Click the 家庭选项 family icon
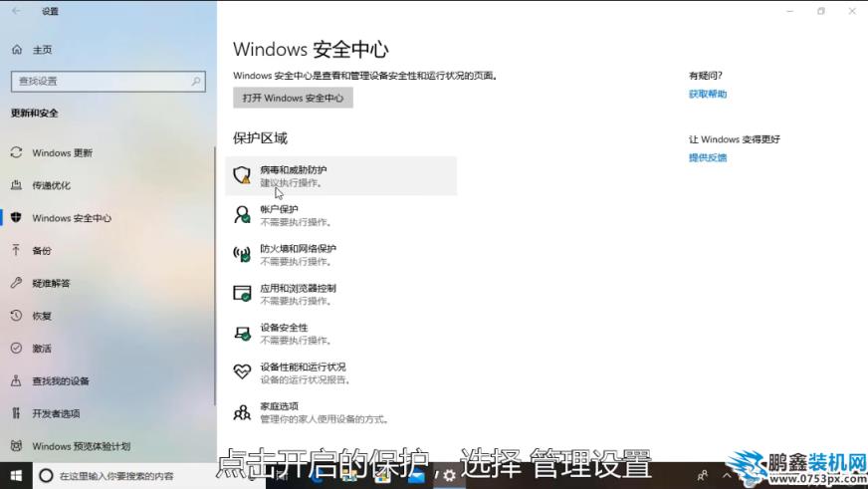Screen dimensions: 868x489 242,412
